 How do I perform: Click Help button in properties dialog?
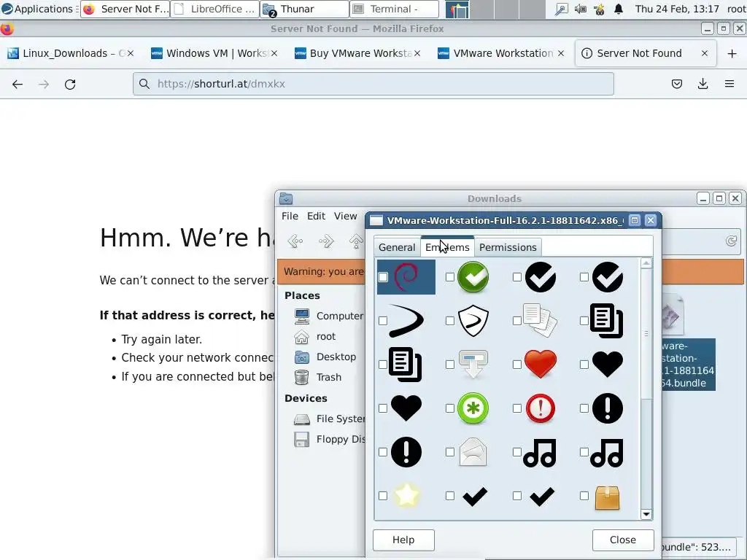(403, 540)
